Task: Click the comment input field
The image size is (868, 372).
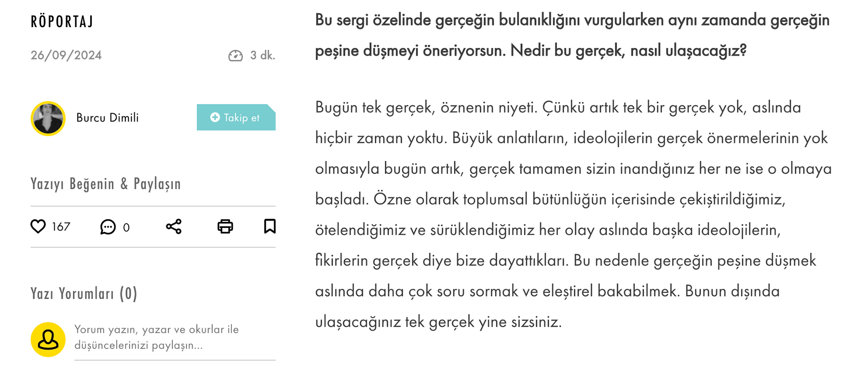Action: click(175, 338)
